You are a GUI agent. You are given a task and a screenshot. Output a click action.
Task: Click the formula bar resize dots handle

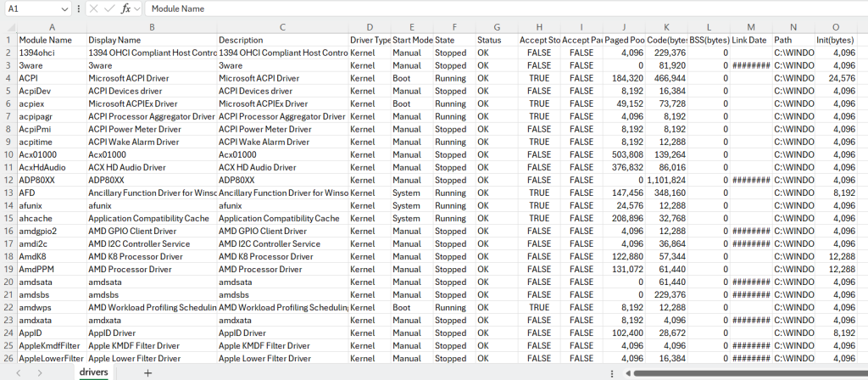click(79, 8)
